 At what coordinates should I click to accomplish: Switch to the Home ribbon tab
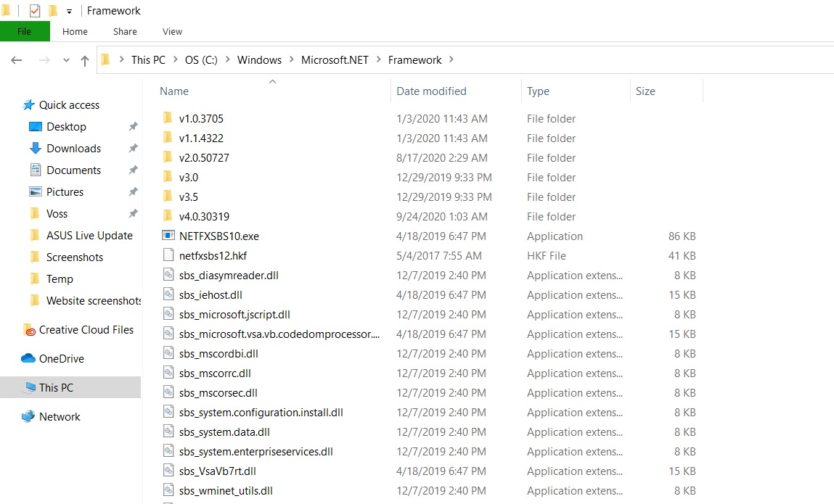point(75,31)
